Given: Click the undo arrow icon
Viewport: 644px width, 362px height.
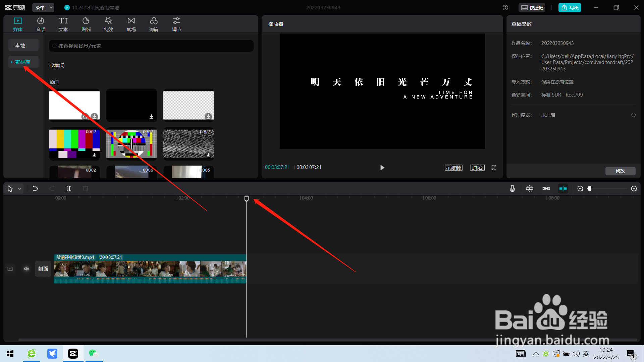Looking at the screenshot, I should tap(35, 189).
